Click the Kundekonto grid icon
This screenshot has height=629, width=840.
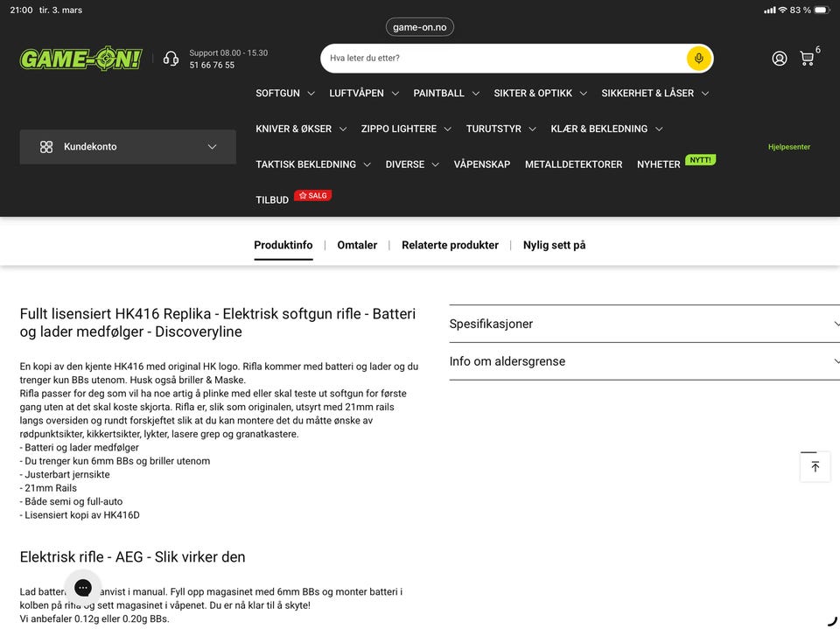(46, 147)
